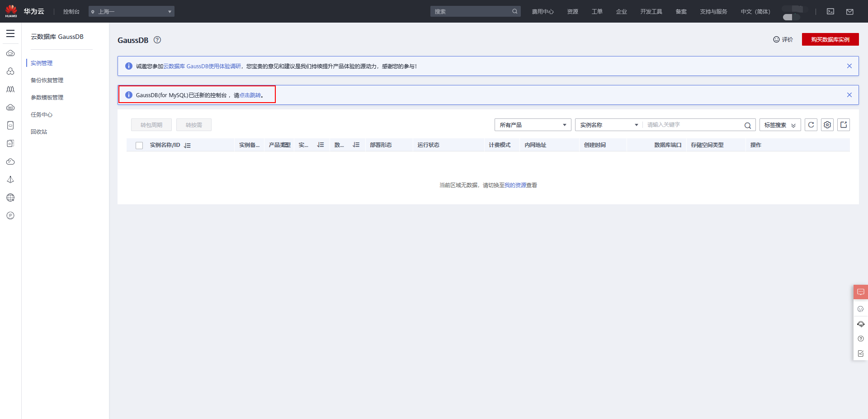Open the pyramid load-balancer icon in sidebar
The width and height of the screenshot is (868, 419).
(10, 180)
